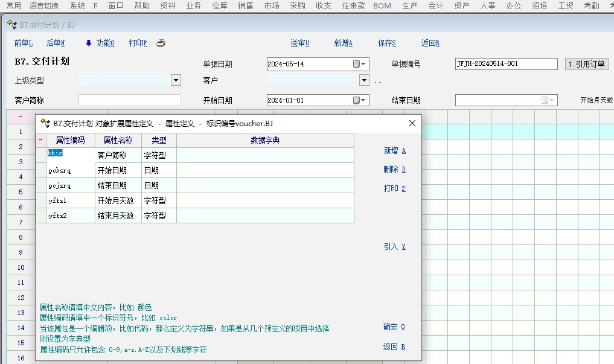
Task: Open calendar picker for 单据日期 field
Action: click(357, 64)
